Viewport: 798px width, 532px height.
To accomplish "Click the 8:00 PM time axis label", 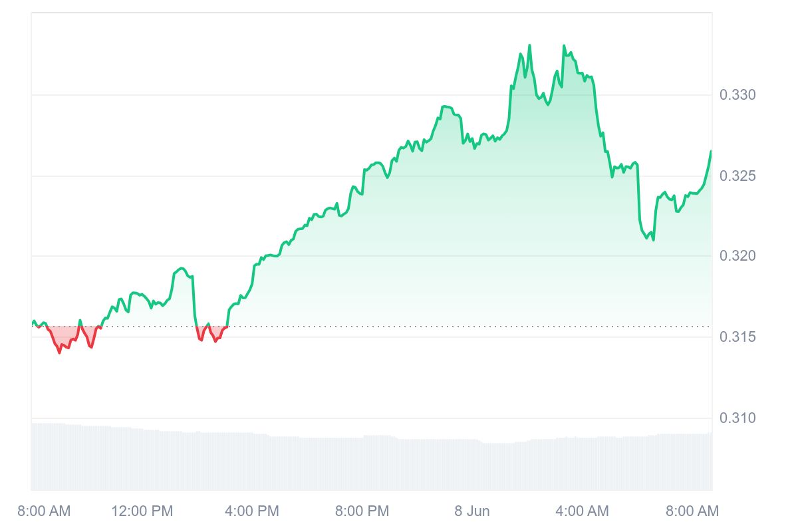I will tap(362, 511).
